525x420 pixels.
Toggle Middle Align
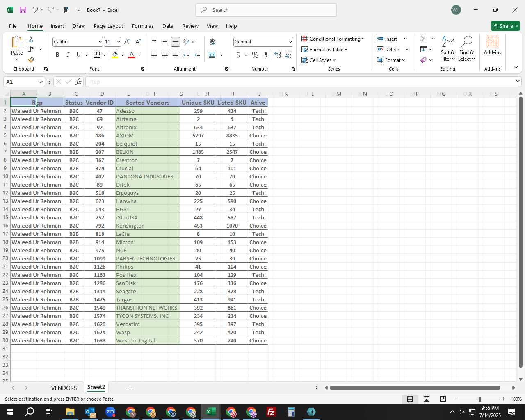[165, 41]
